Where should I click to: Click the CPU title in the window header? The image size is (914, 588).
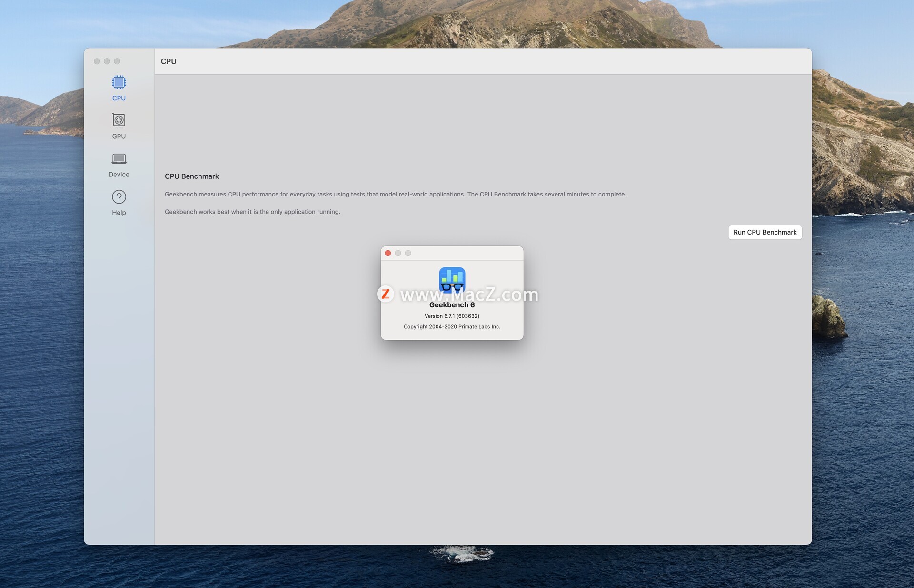[169, 61]
